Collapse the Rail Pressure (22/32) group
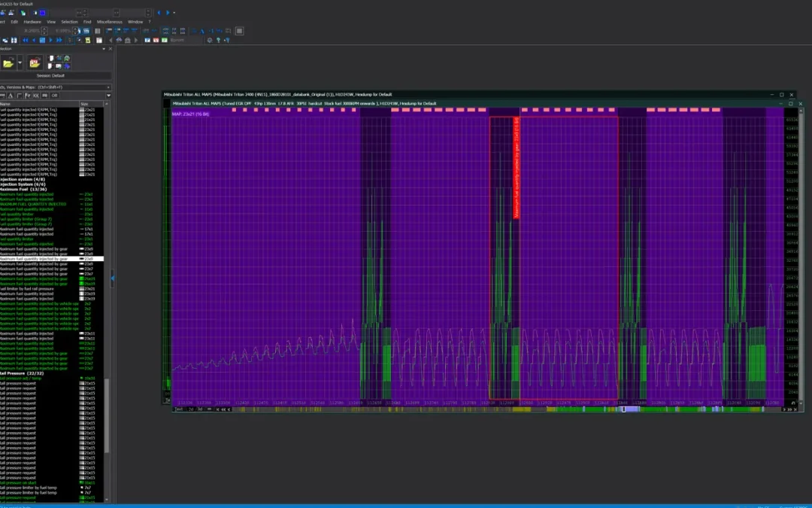This screenshot has height=508, width=812. [x=22, y=373]
